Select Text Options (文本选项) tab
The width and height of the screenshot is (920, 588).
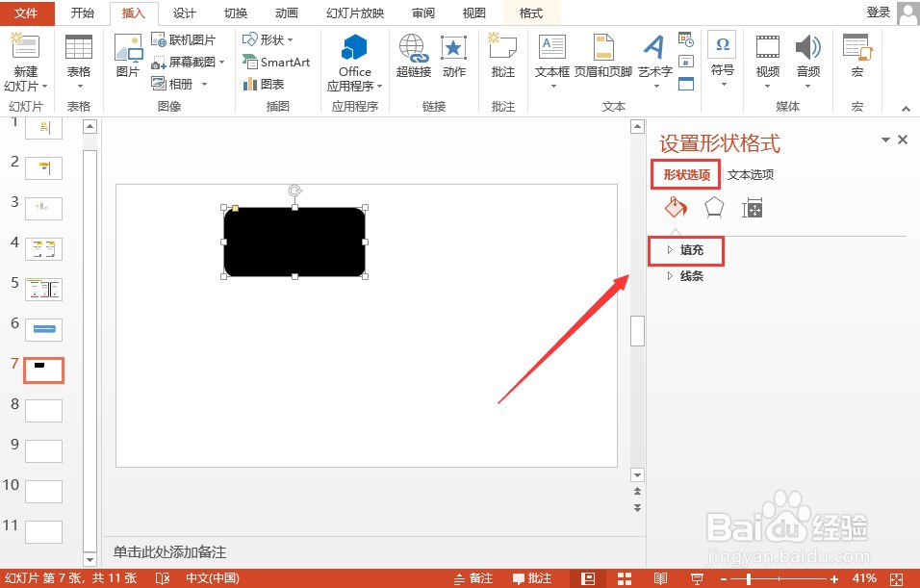tap(751, 175)
